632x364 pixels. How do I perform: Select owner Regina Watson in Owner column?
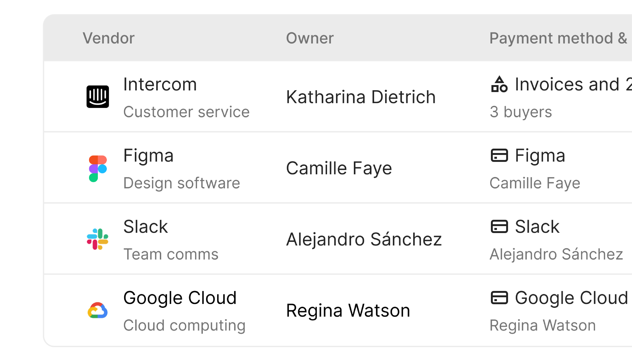348,310
